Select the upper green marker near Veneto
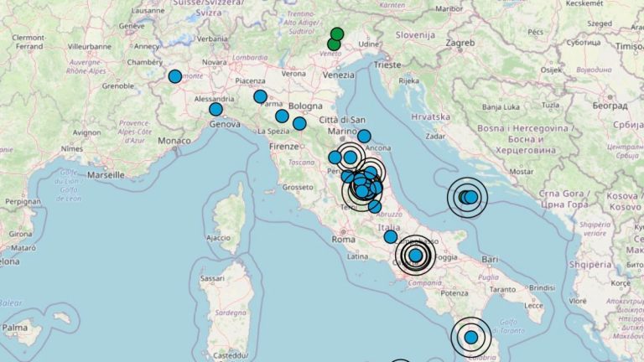Image resolution: width=644 pixels, height=362 pixels. pos(336,34)
